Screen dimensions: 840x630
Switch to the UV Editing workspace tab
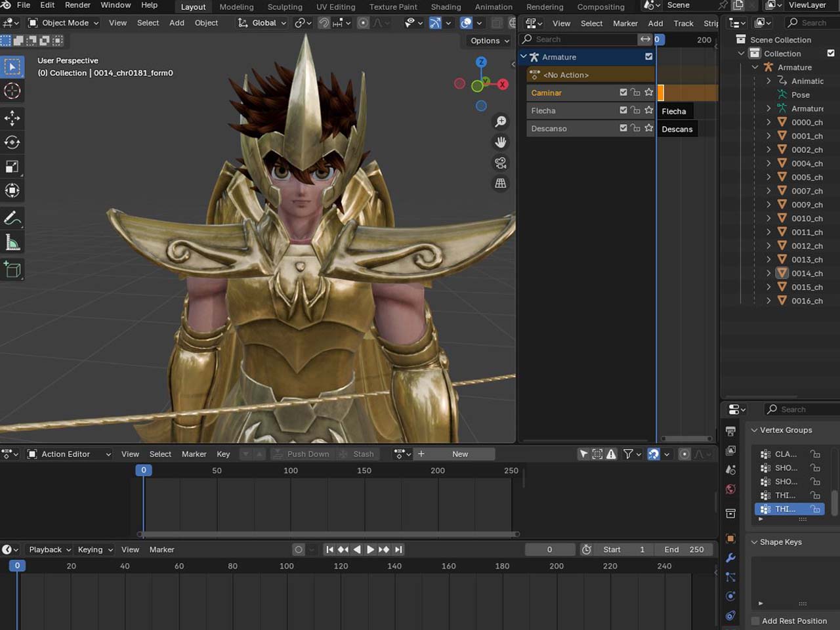coord(335,7)
